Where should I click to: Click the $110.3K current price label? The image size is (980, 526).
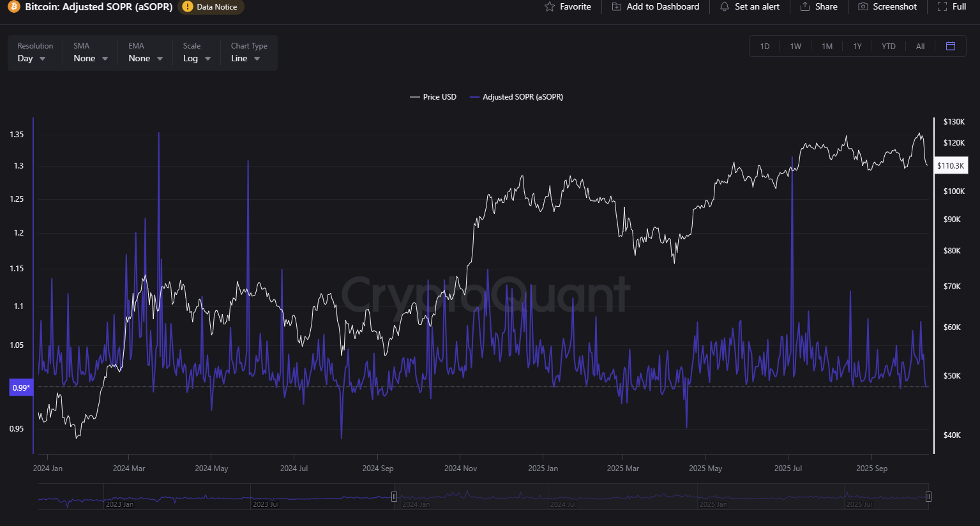point(951,166)
